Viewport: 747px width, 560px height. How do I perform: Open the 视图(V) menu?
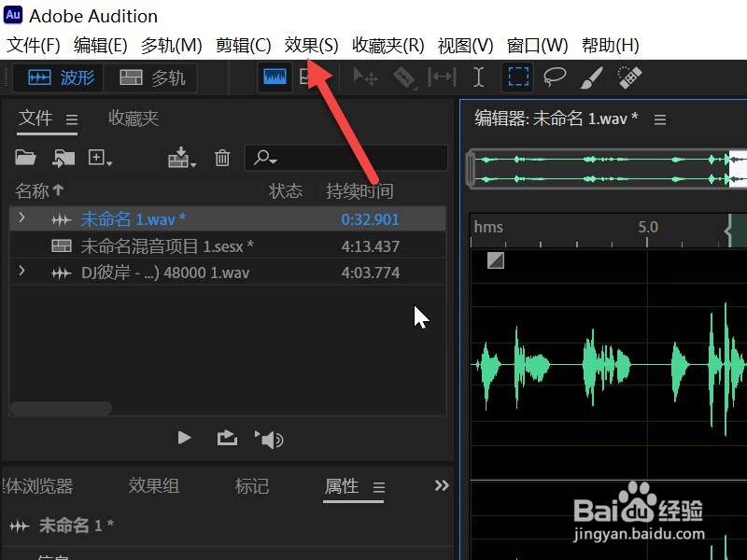point(465,45)
